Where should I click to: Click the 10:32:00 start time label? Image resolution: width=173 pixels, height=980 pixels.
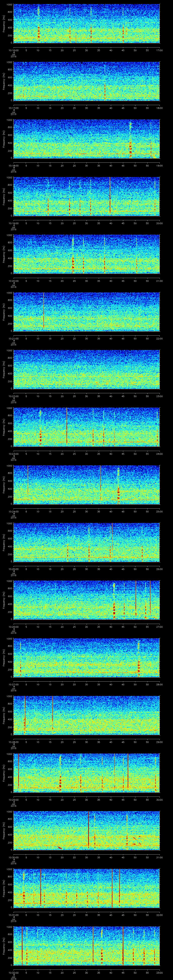14,972
